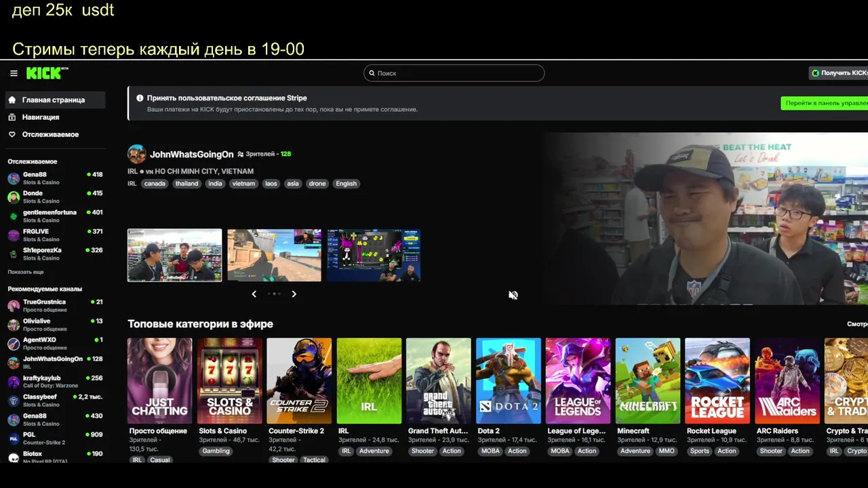The image size is (868, 488).
Task: Go to previous carousel stream arrow
Action: coord(254,294)
